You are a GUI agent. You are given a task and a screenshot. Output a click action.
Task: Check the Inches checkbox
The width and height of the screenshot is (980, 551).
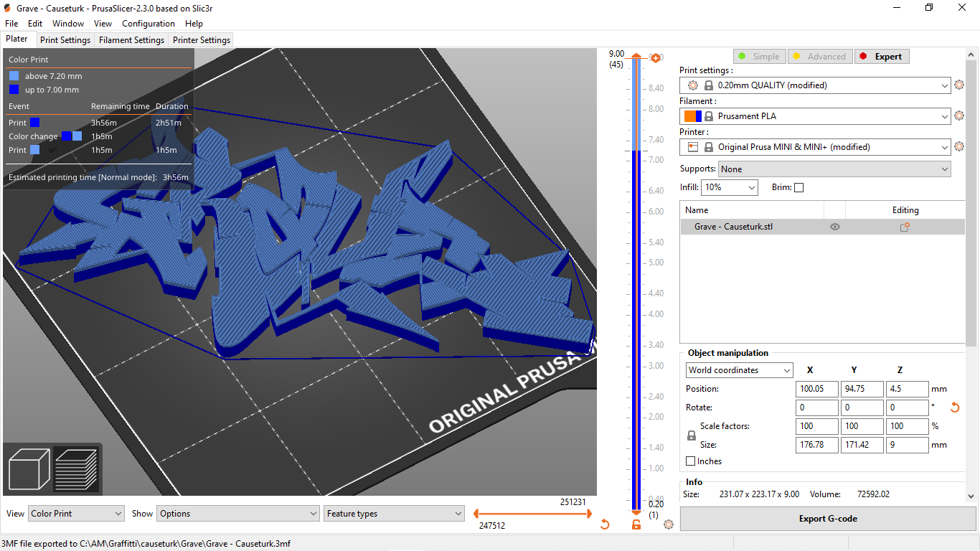691,461
